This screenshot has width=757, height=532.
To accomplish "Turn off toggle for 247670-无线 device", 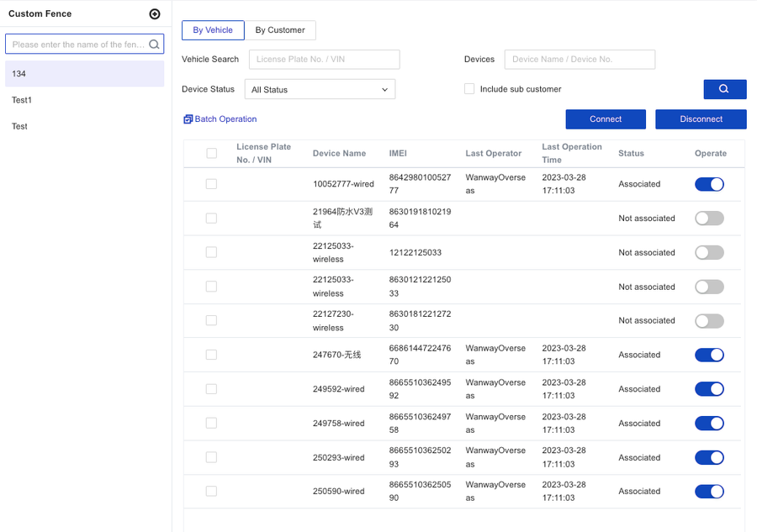I will point(709,355).
